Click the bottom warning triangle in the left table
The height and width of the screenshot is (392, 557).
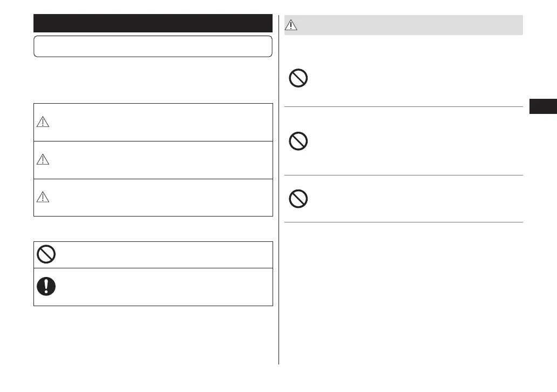pos(43,198)
